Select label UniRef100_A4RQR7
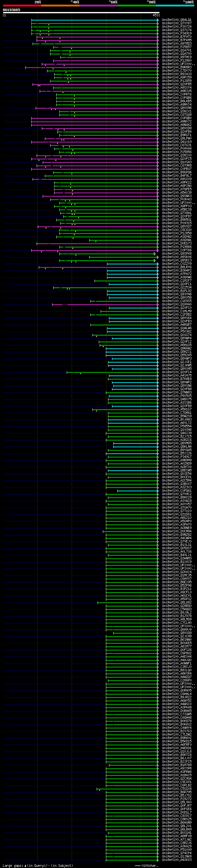 [x=177, y=325]
